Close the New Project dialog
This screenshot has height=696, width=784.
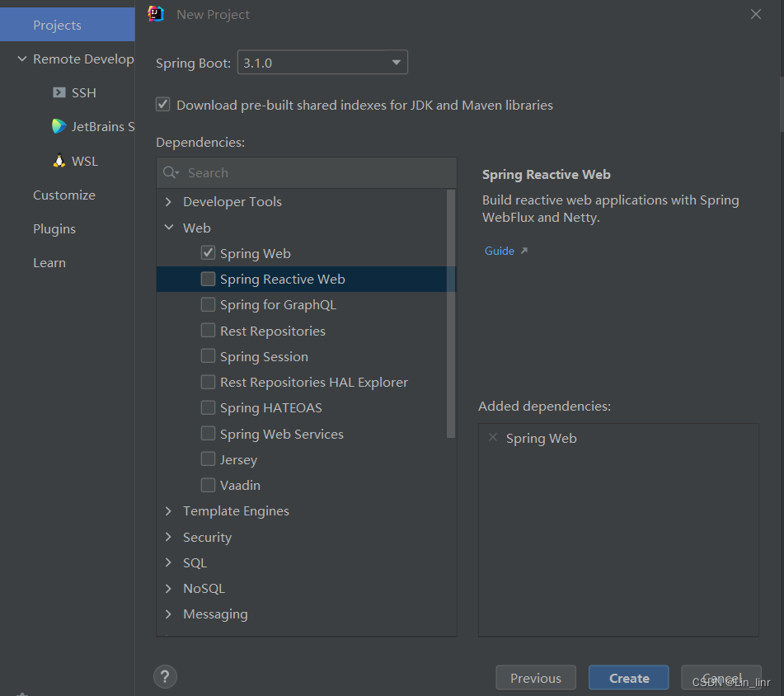coord(755,15)
